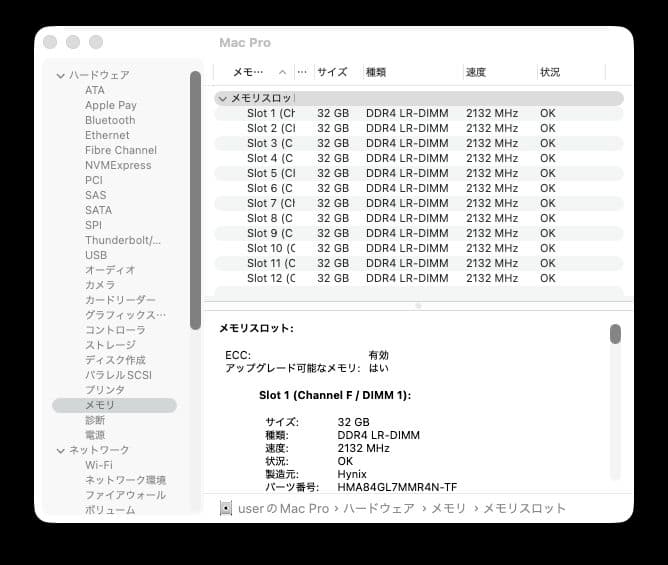This screenshot has height=565, width=668.
Task: Select ボリューム in the sidebar
Action: (x=110, y=510)
